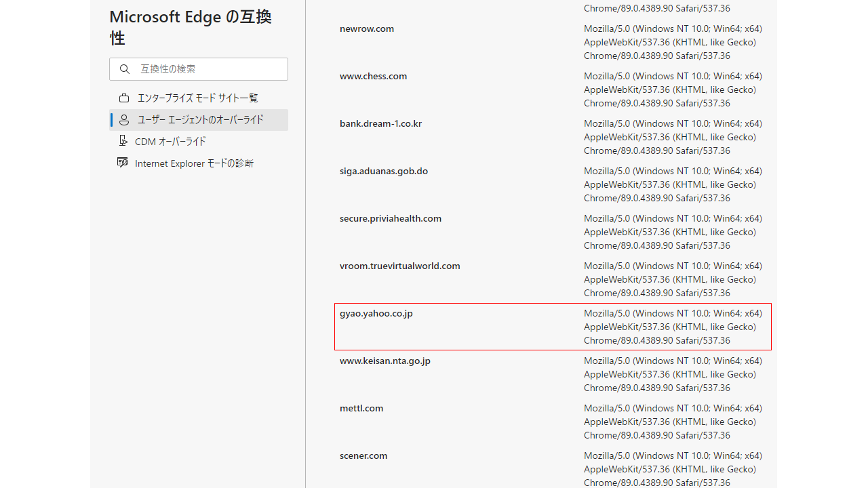This screenshot has height=488, width=868.
Task: Focus the 互換性の検索 search field
Action: (199, 69)
